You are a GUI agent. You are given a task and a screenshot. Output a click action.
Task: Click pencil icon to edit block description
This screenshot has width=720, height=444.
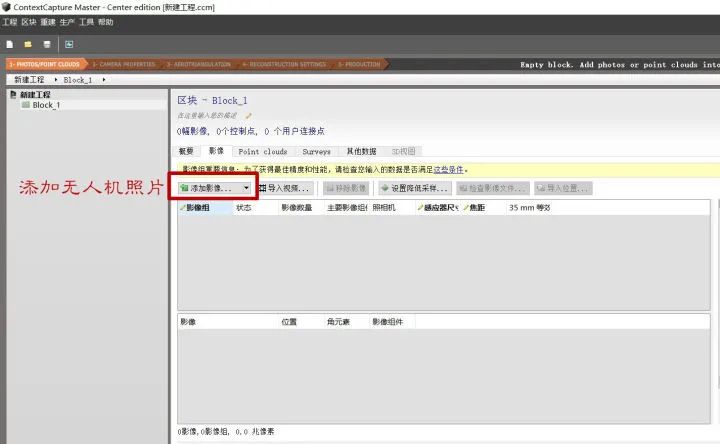pyautogui.click(x=249, y=116)
